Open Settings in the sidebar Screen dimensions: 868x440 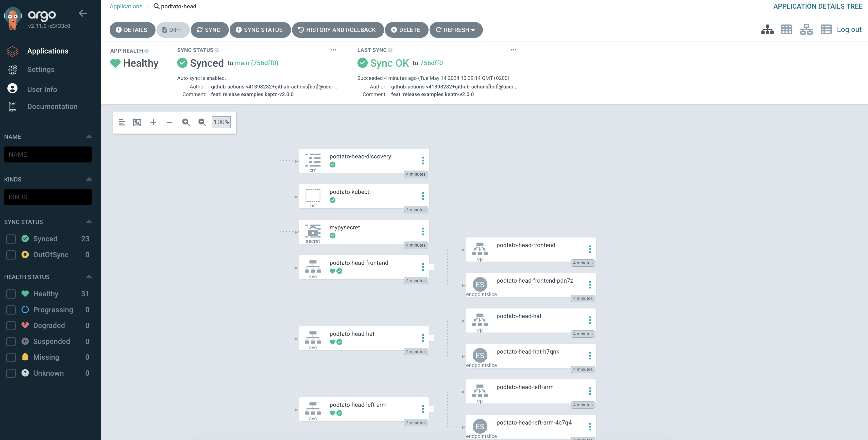[x=41, y=70]
